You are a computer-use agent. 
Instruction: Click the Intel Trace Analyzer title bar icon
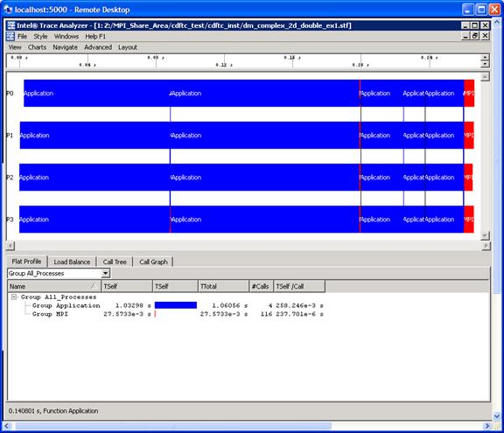[x=11, y=25]
